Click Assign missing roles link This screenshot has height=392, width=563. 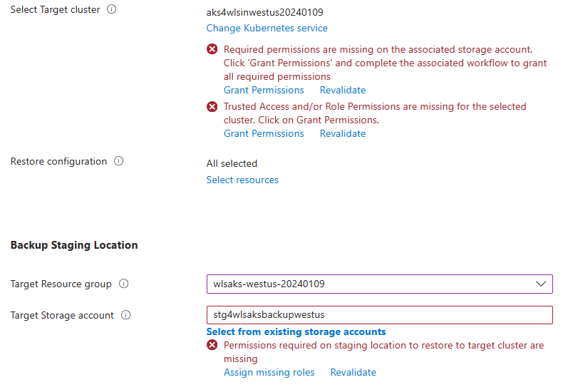pyautogui.click(x=269, y=372)
